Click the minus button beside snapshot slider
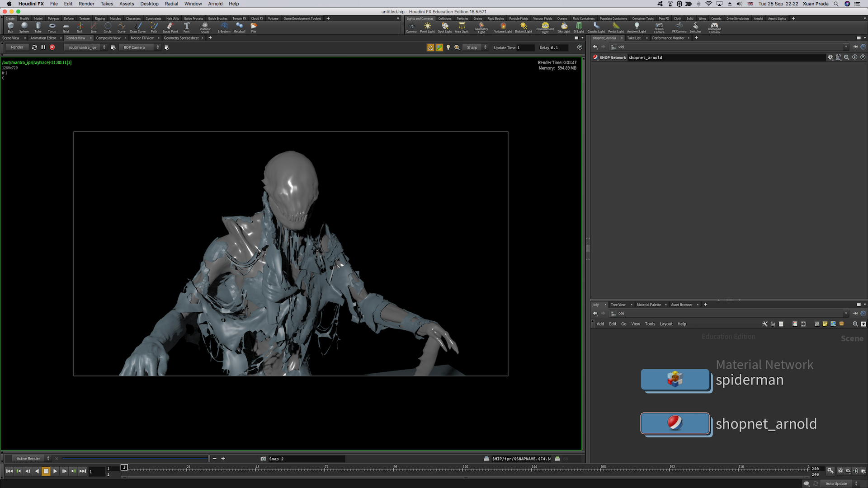The width and height of the screenshot is (868, 488). (214, 459)
